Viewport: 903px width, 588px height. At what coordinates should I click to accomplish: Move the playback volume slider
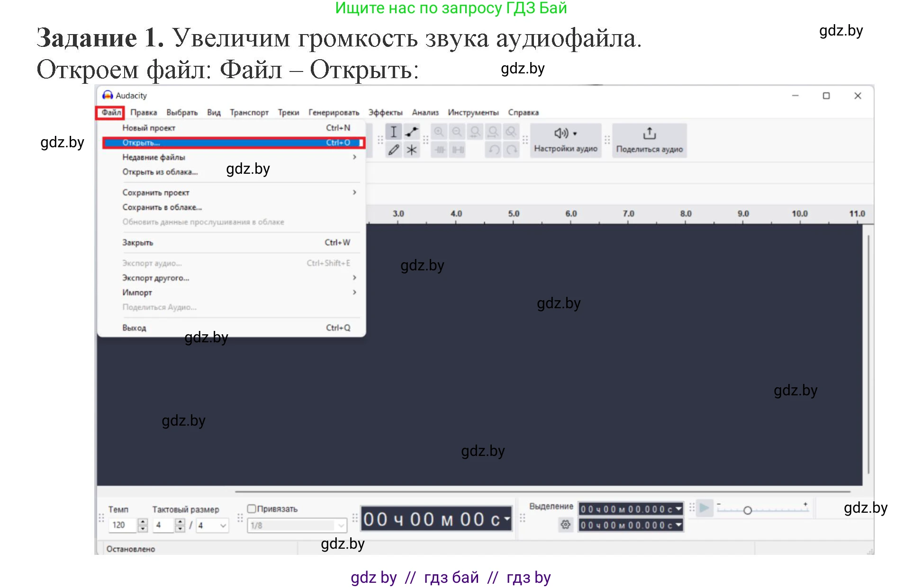748,510
